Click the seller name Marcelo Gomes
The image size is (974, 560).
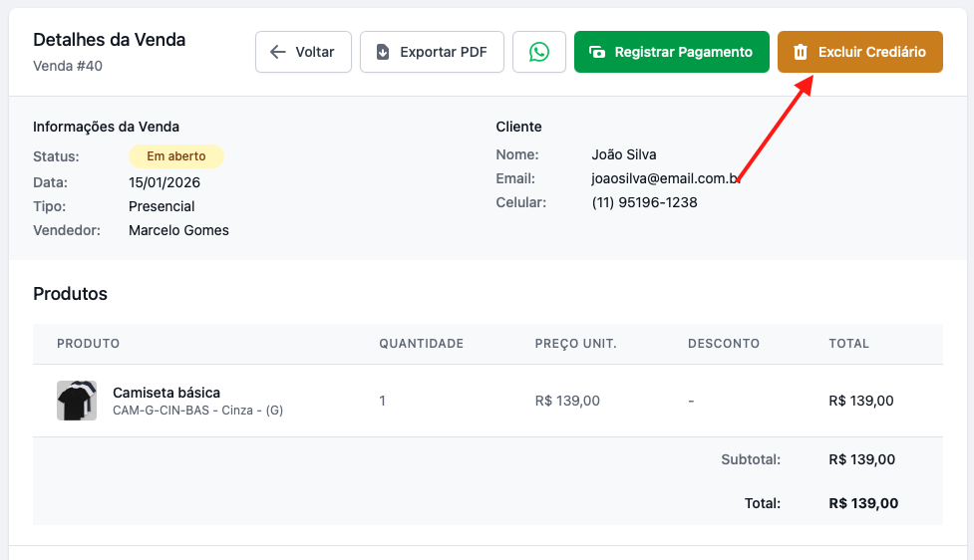[x=178, y=230]
